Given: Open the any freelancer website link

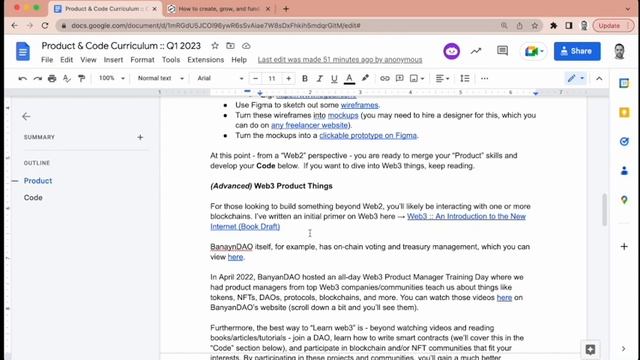Looking at the screenshot, I should click(309, 125).
